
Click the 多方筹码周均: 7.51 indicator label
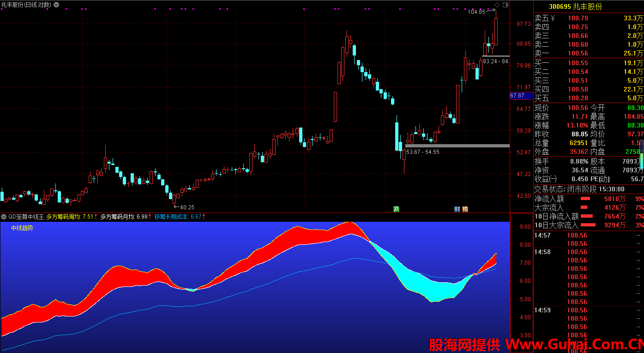[x=72, y=217]
